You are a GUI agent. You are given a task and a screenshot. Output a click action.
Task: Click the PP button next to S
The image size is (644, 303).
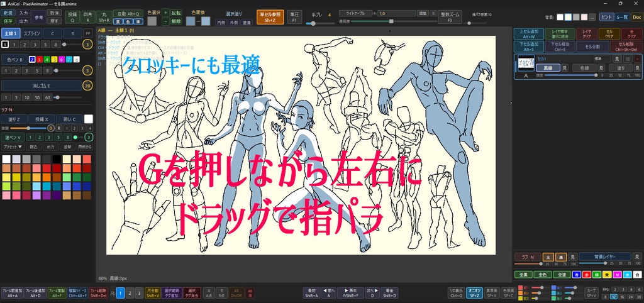pos(88,33)
